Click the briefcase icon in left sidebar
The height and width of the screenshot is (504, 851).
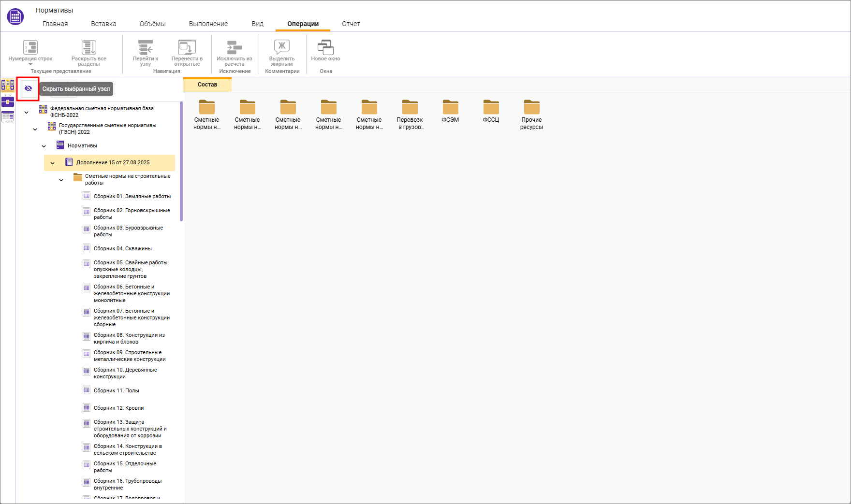pyautogui.click(x=8, y=101)
